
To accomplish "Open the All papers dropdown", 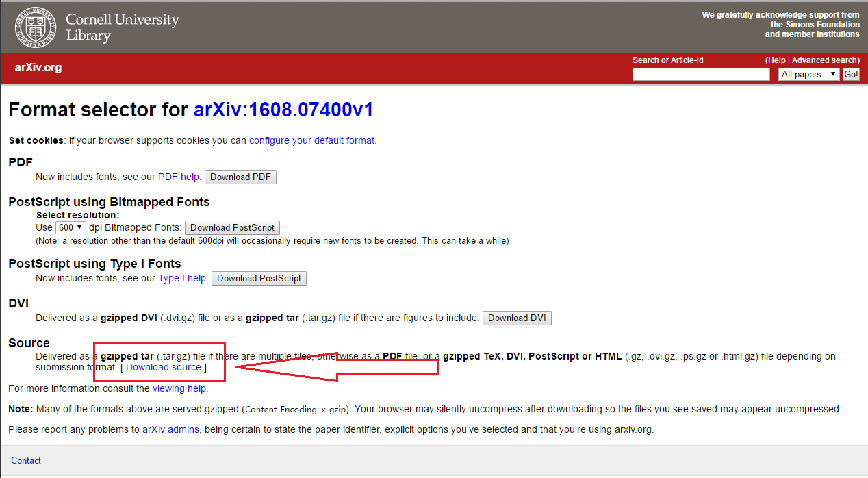I will point(809,74).
